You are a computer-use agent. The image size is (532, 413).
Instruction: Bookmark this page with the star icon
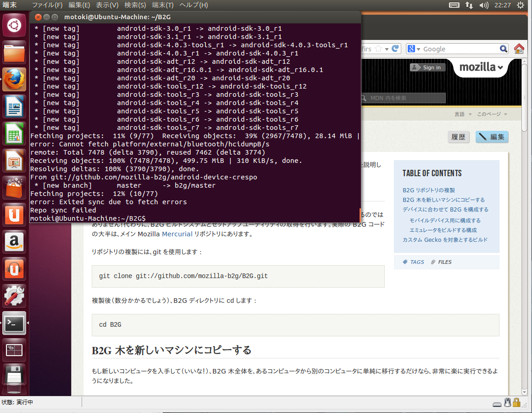click(x=378, y=49)
